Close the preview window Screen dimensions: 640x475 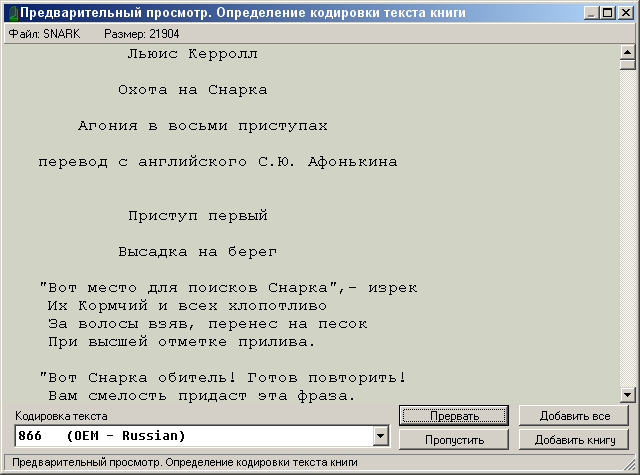tap(625, 13)
